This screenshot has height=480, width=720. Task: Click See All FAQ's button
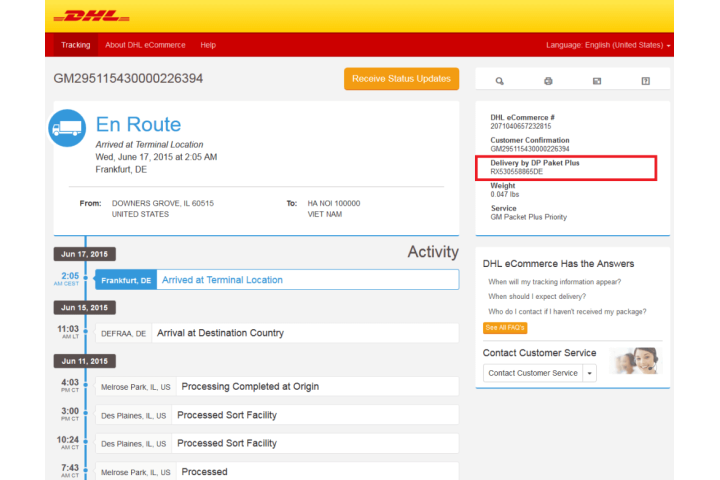(x=505, y=328)
